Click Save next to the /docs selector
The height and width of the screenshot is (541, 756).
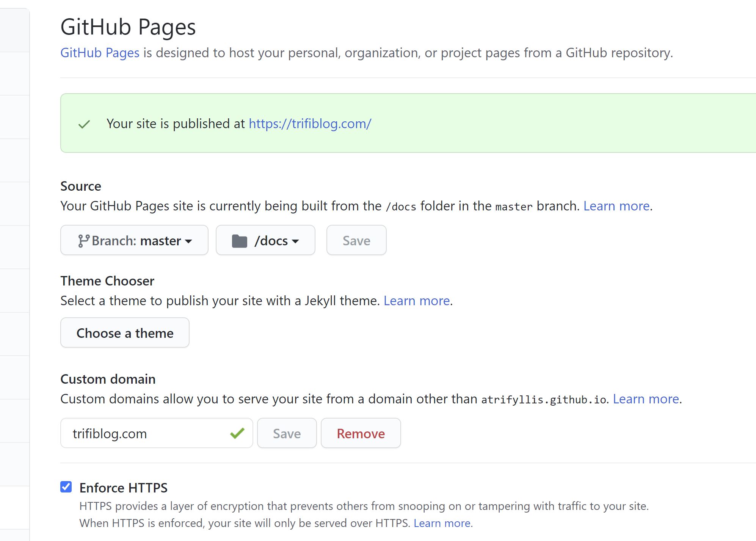pyautogui.click(x=356, y=240)
